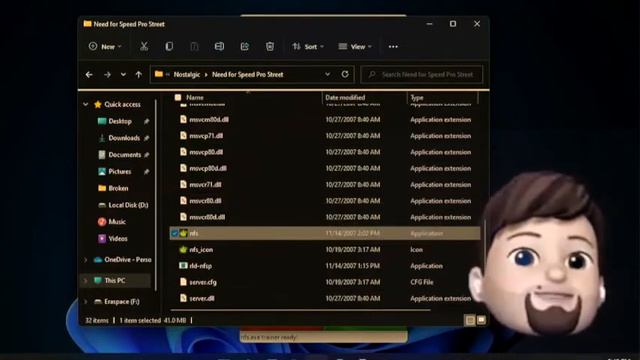The height and width of the screenshot is (360, 640).
Task: Click the Rename icon in toolbar
Action: click(219, 47)
